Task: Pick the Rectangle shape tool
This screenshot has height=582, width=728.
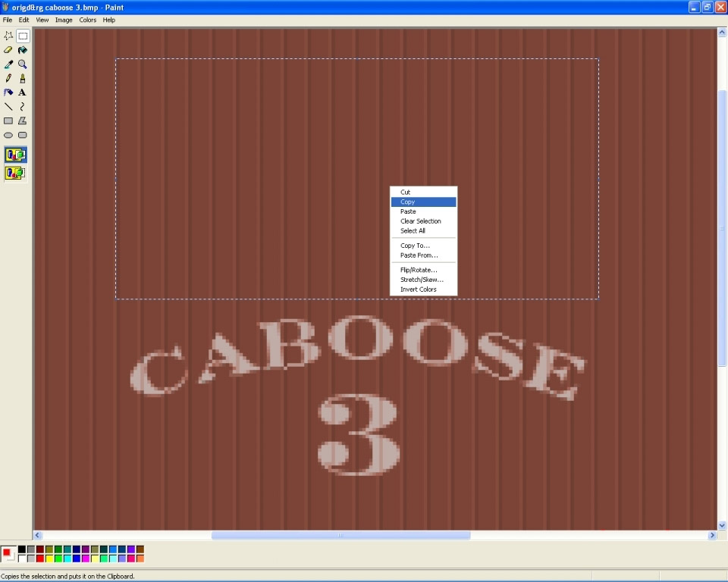Action: pos(8,120)
